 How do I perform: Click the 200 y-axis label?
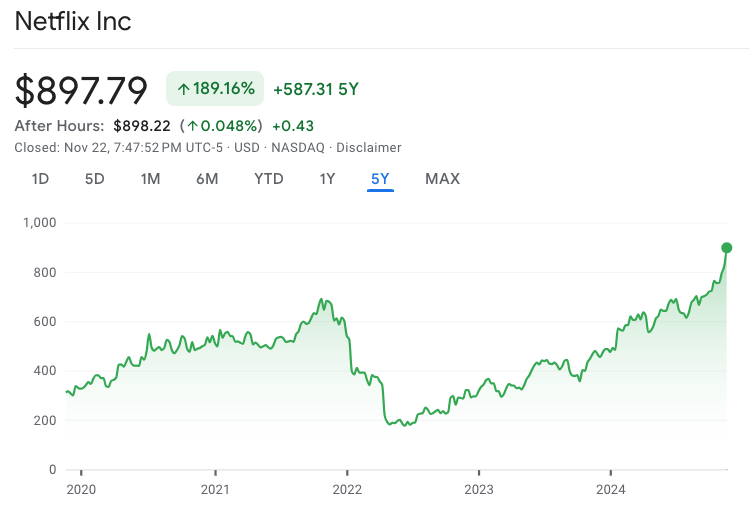click(45, 421)
